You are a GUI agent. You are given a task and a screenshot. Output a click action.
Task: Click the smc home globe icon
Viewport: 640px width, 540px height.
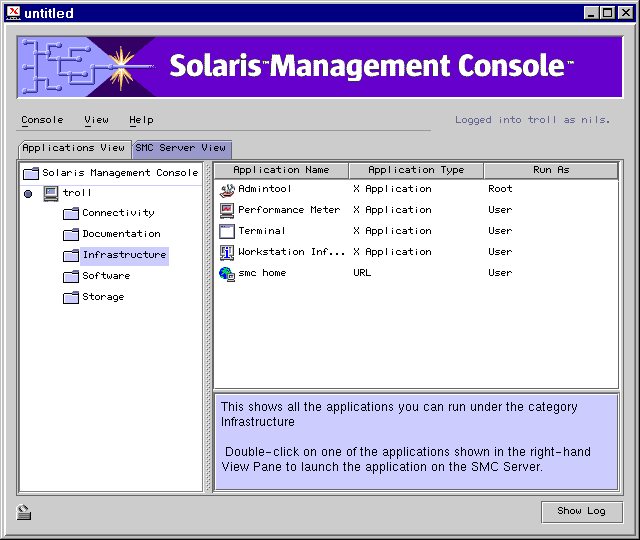coord(227,274)
